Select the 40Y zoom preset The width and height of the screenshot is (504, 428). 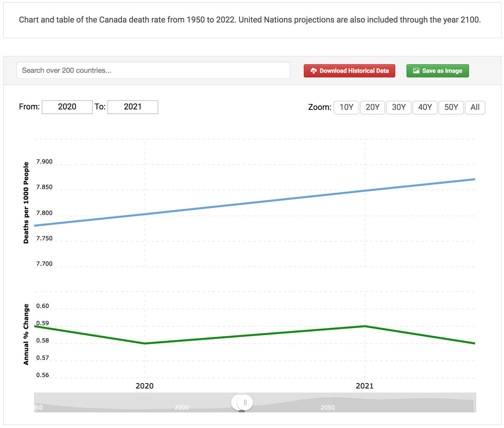tap(425, 107)
